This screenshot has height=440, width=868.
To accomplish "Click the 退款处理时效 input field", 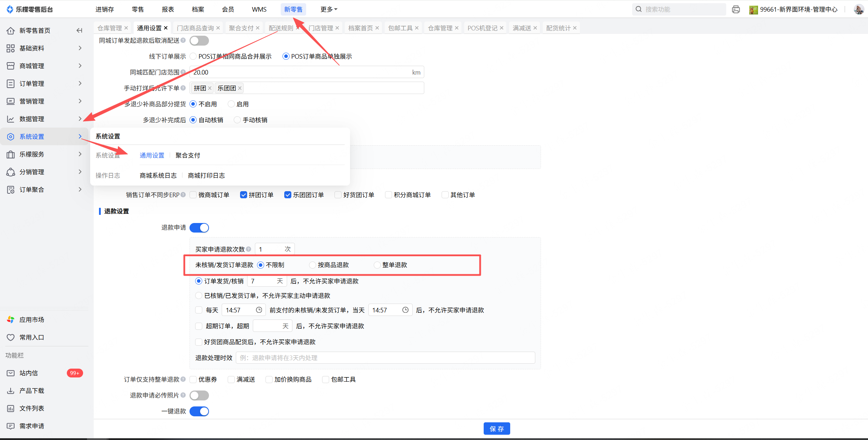I will tap(385, 358).
